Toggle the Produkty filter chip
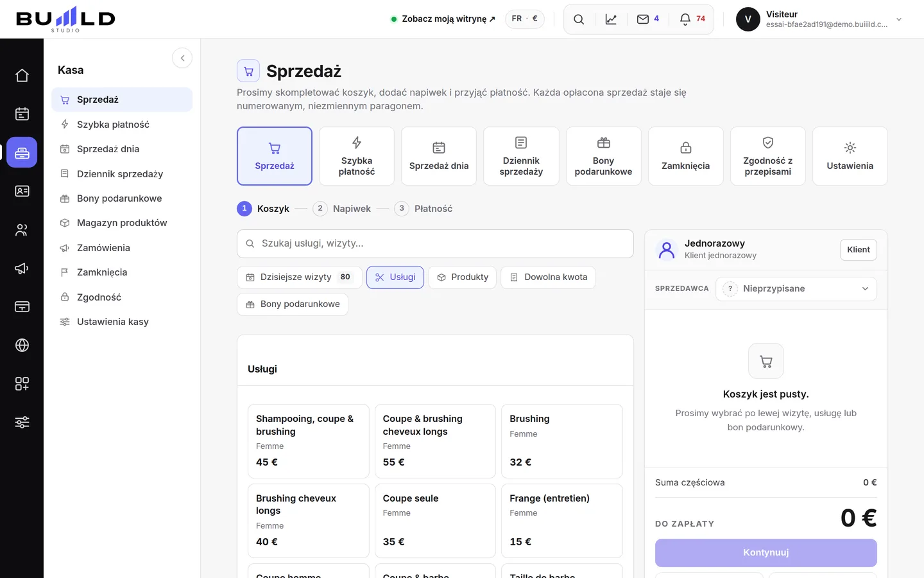 pos(462,277)
